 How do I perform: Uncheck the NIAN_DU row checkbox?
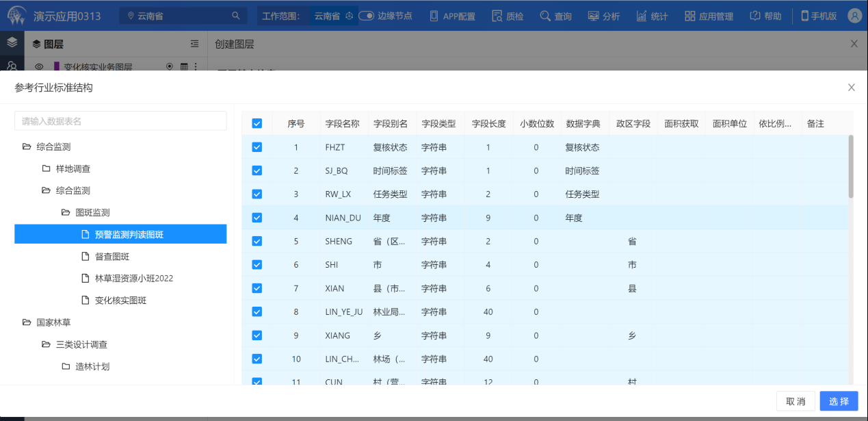tap(257, 218)
